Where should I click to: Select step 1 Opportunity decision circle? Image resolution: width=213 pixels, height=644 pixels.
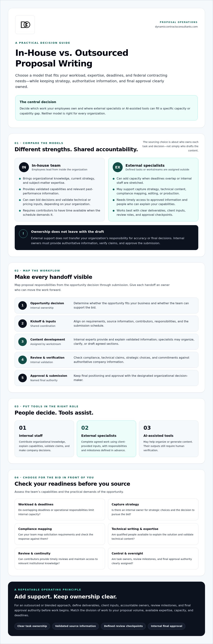point(23,305)
